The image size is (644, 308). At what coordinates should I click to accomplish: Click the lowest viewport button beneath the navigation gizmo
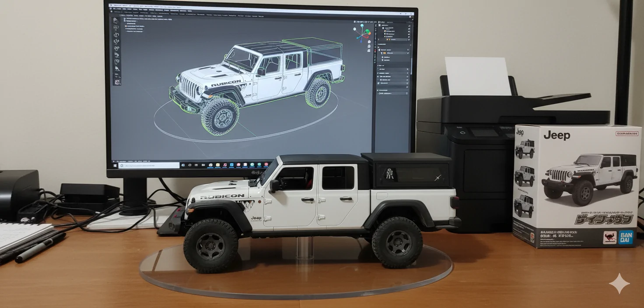click(369, 50)
